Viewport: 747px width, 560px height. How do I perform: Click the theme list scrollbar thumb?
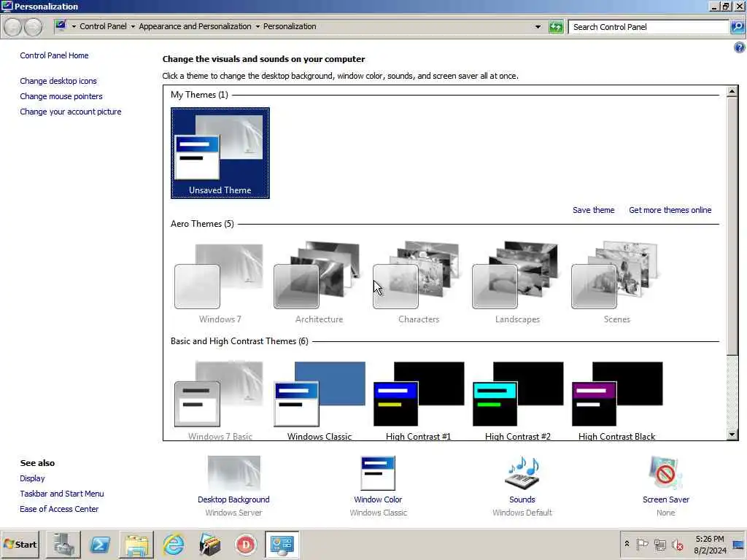[x=732, y=226]
